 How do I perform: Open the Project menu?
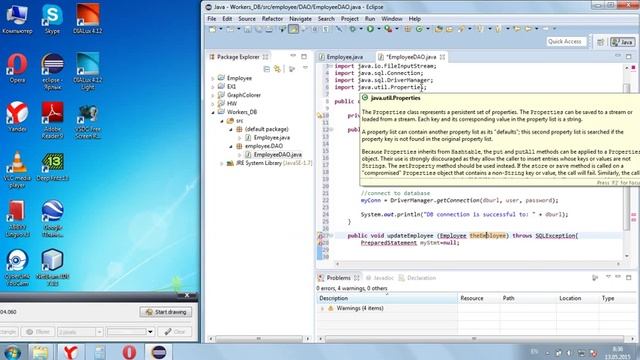pyautogui.click(x=349, y=19)
